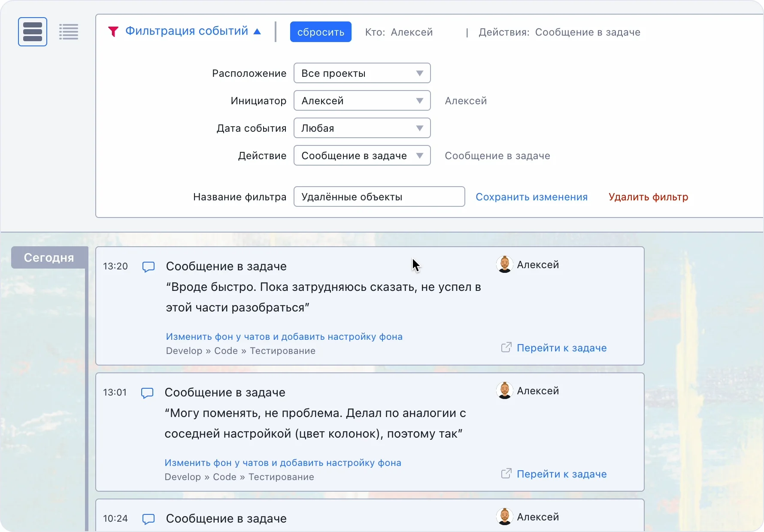Switch to the card view layout
764x532 pixels.
(33, 32)
